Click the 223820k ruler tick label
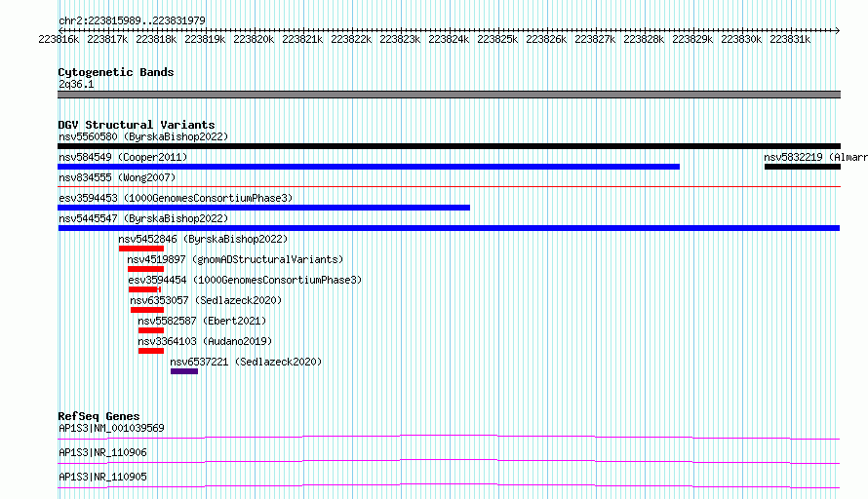This screenshot has height=499, width=868. click(254, 39)
